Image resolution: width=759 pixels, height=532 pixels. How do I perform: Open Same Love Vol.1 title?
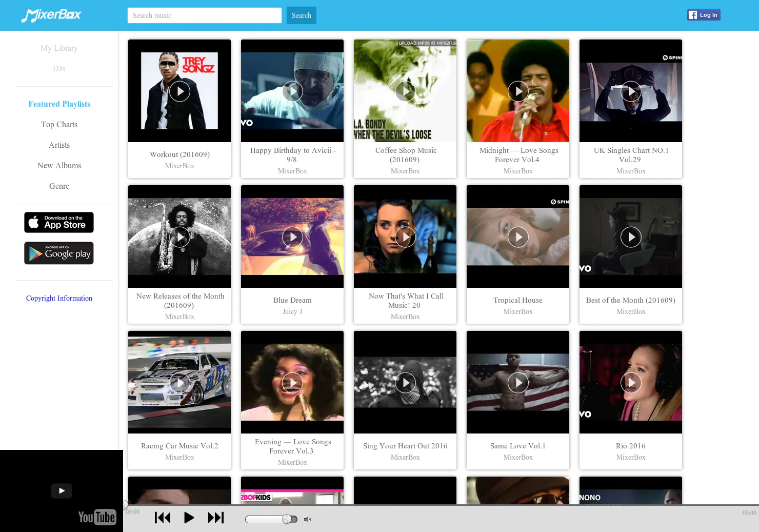[518, 446]
